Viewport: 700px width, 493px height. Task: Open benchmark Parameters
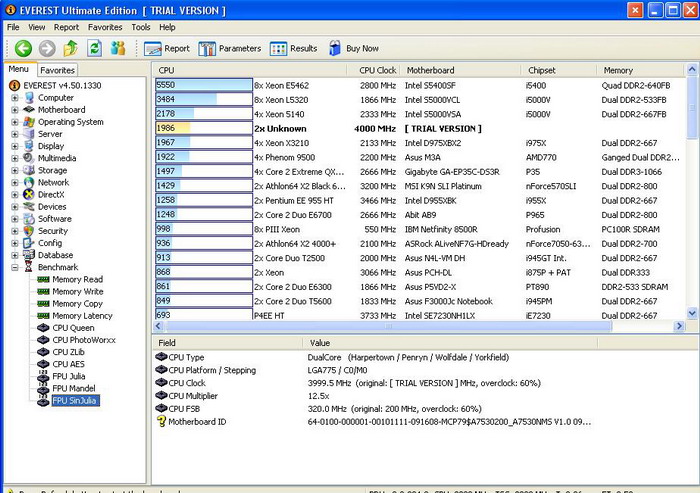click(229, 49)
